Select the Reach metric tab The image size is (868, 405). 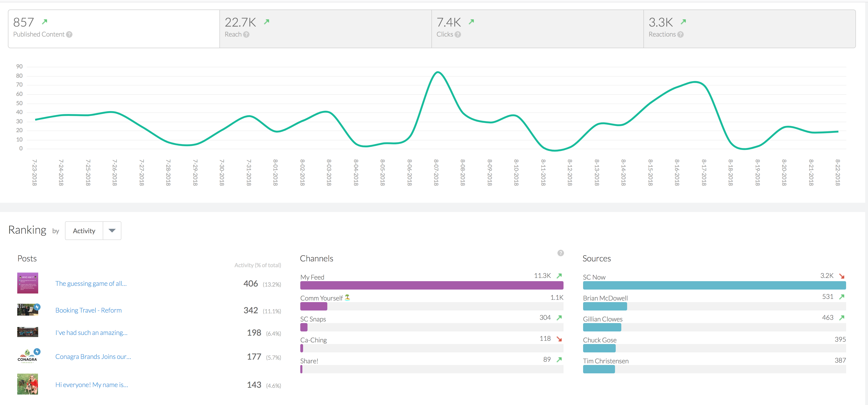(x=325, y=29)
